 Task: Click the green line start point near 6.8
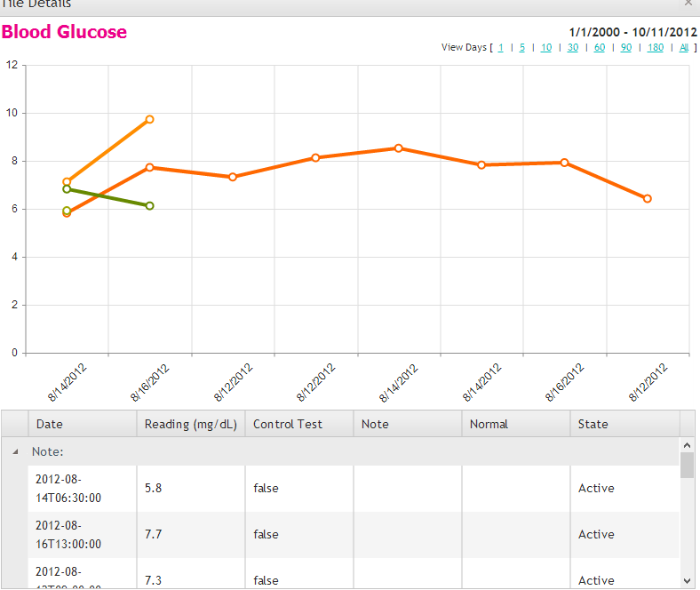click(x=67, y=189)
